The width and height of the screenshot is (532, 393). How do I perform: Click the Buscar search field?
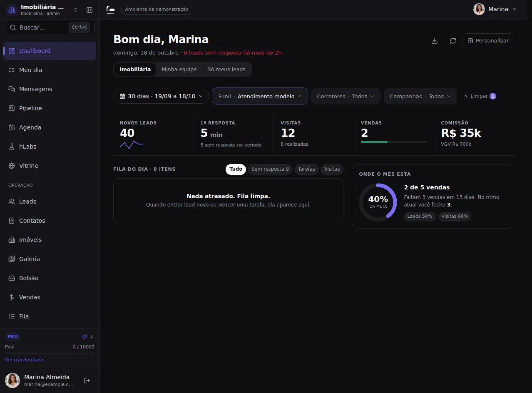[50, 27]
